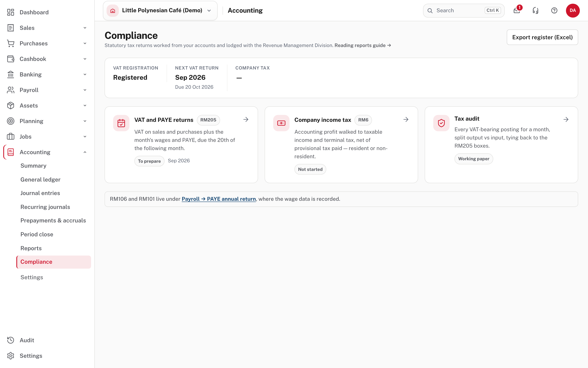The width and height of the screenshot is (588, 368).
Task: Click the Not started status badge
Action: [x=310, y=169]
